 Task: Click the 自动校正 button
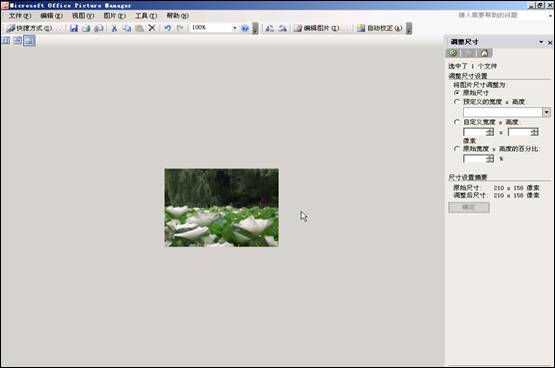point(379,28)
